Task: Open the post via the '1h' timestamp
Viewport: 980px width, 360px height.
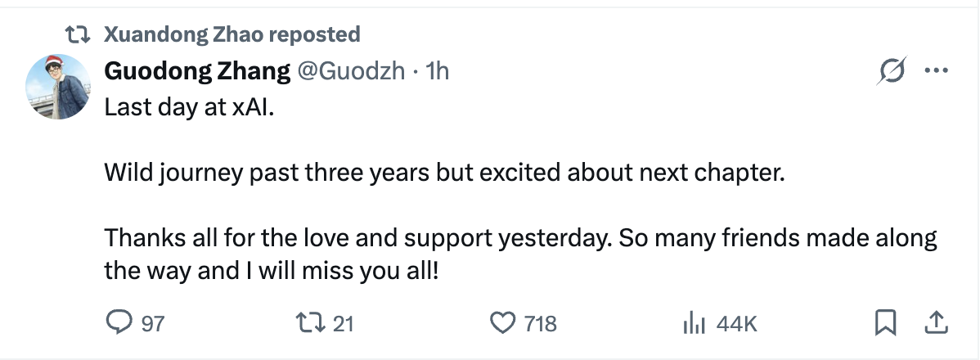Action: pyautogui.click(x=438, y=72)
